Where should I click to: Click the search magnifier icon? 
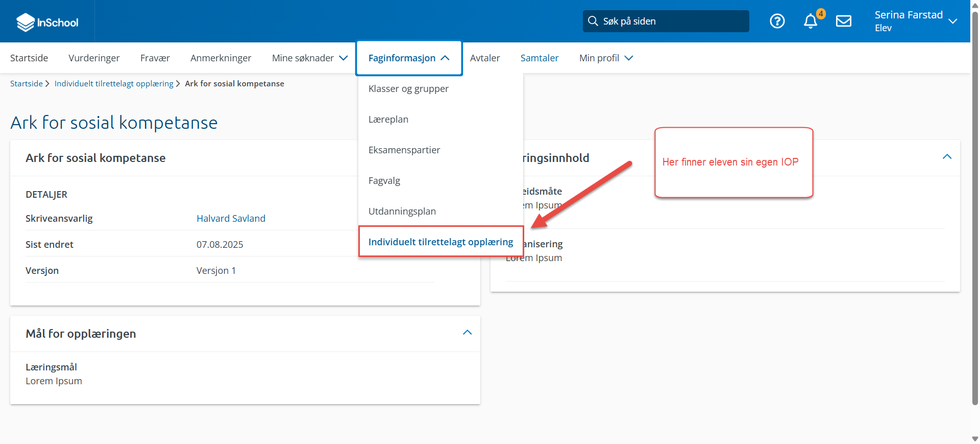[593, 21]
